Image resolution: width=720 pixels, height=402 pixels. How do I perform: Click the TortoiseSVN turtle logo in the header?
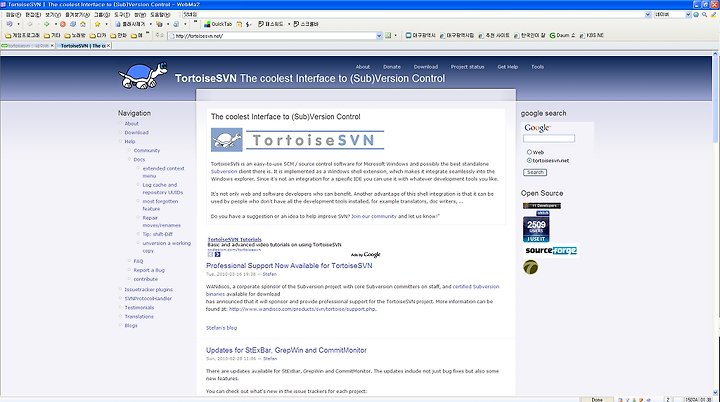coord(143,75)
